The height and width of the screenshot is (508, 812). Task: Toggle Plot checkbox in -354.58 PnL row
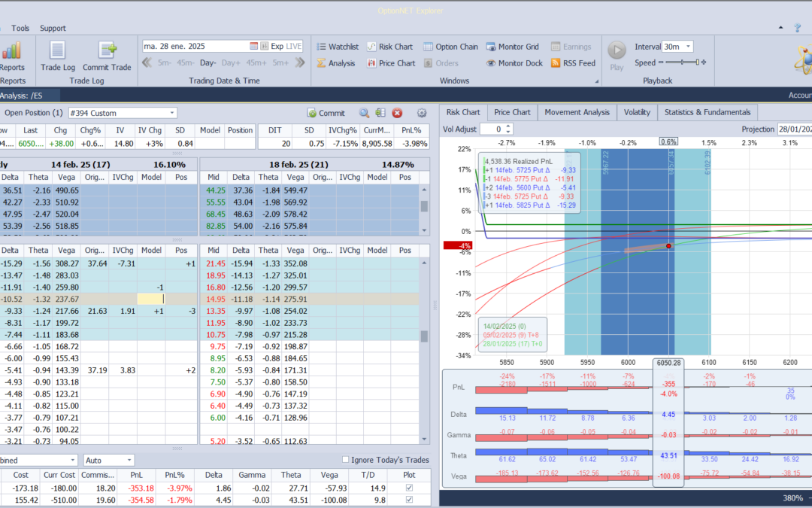(409, 500)
